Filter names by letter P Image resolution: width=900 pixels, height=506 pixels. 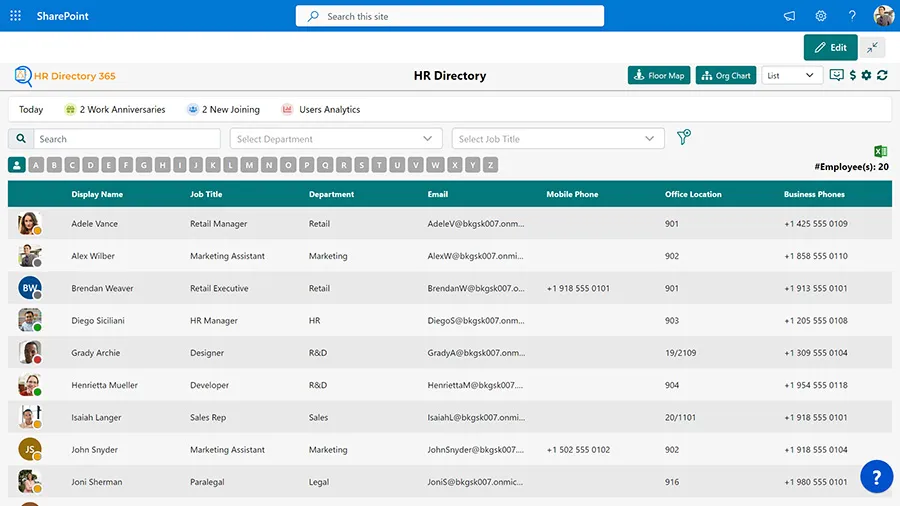coord(307,165)
